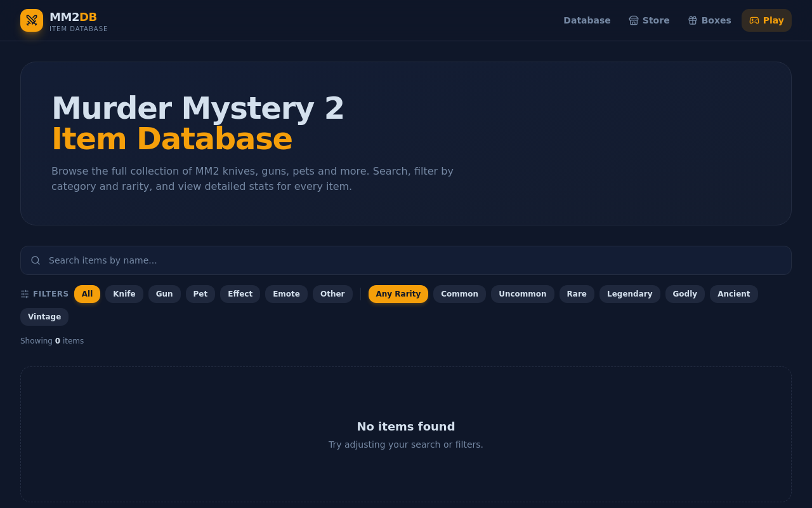The width and height of the screenshot is (812, 508).
Task: Click the 'Browse the full collection' description
Action: coord(252,178)
